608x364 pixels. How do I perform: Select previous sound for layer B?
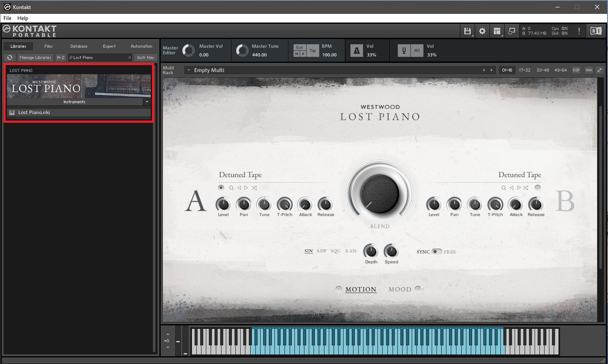click(x=512, y=188)
